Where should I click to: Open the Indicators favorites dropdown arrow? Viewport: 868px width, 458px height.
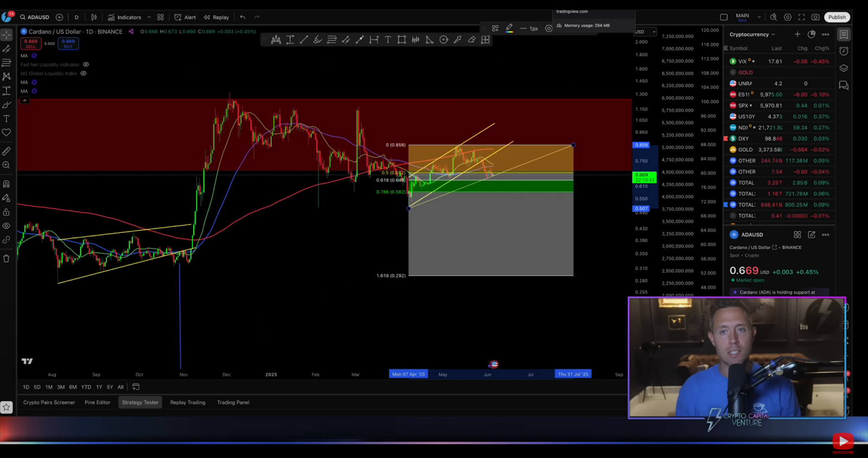click(149, 17)
